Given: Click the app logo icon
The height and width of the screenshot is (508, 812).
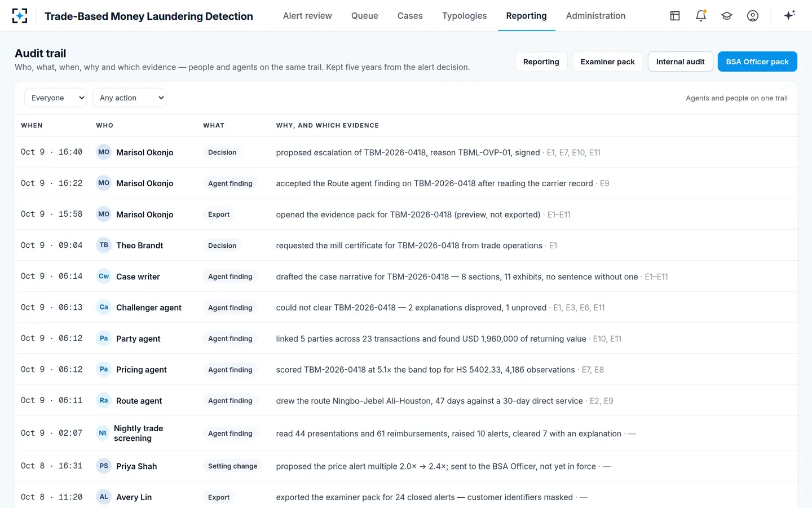Looking at the screenshot, I should [20, 16].
